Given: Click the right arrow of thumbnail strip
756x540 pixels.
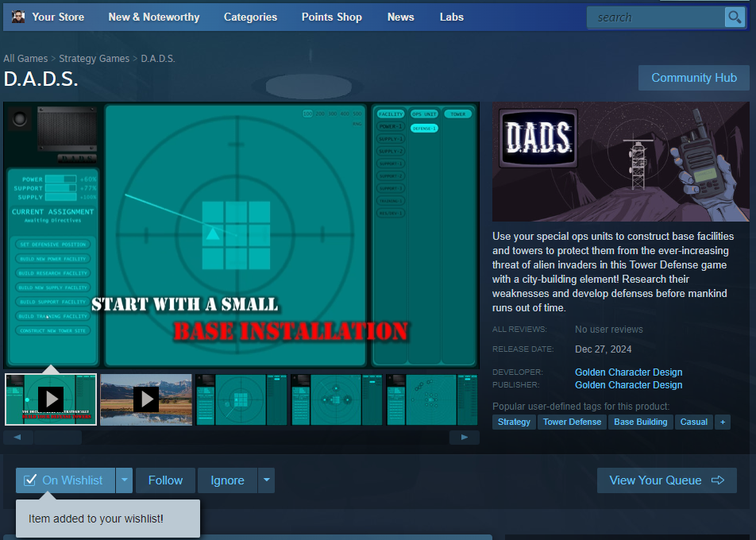Looking at the screenshot, I should point(465,438).
